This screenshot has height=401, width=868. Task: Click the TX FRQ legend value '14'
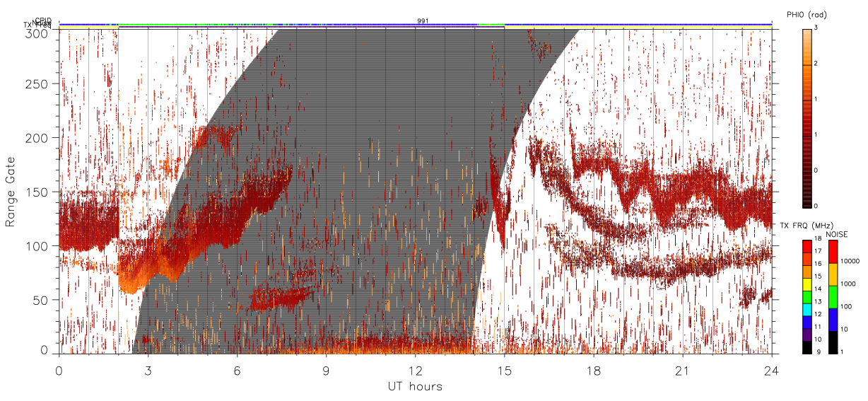click(x=817, y=289)
